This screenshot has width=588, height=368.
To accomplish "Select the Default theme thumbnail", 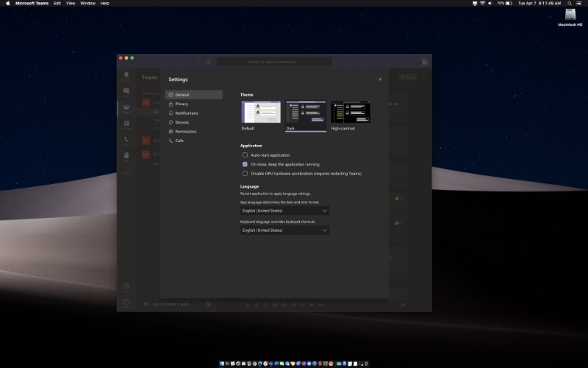I will click(x=261, y=113).
